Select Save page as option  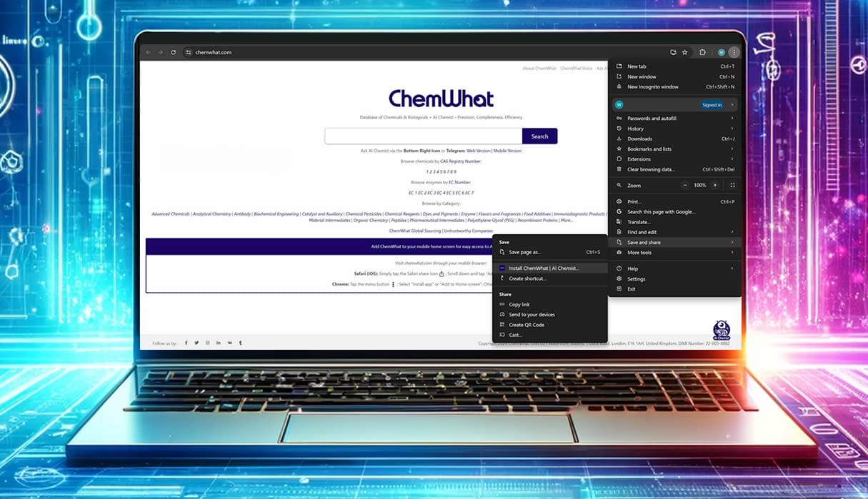coord(550,252)
